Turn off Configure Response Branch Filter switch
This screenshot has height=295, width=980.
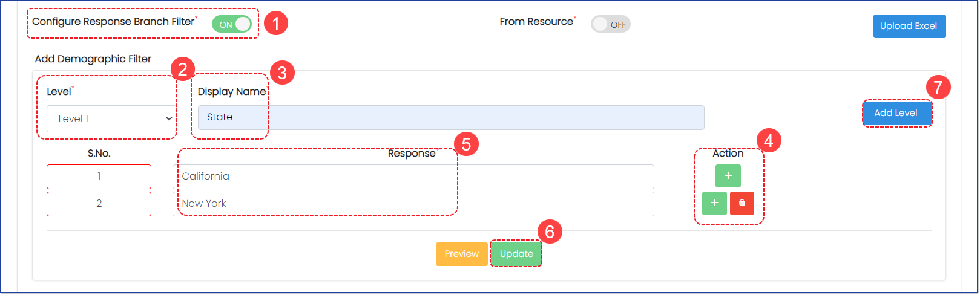coord(232,24)
